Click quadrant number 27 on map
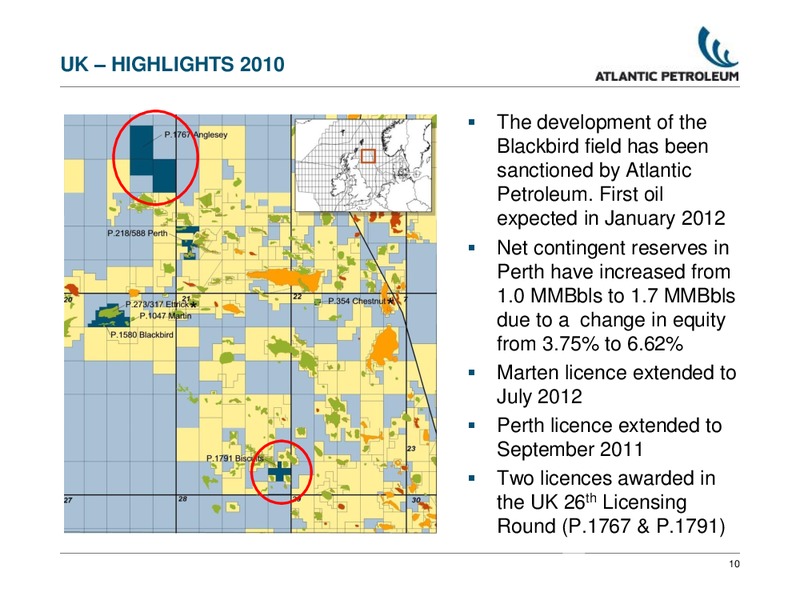Screen dimensions: 800x600 tap(68, 500)
